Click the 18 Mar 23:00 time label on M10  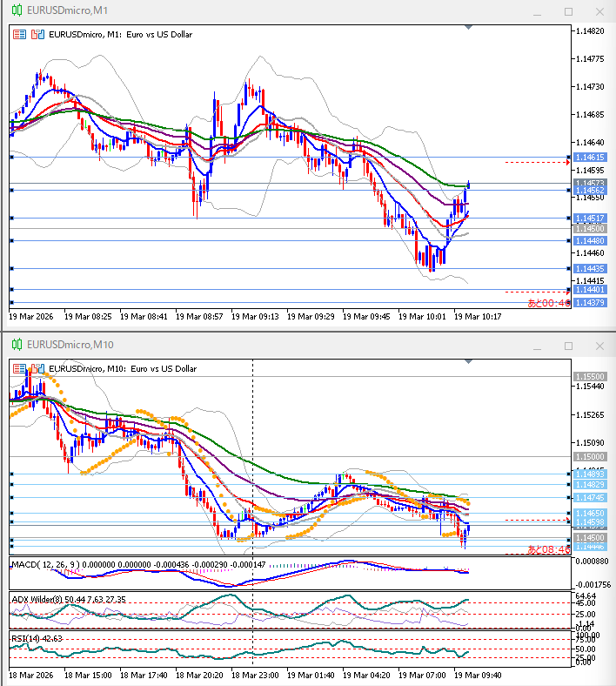click(x=254, y=675)
